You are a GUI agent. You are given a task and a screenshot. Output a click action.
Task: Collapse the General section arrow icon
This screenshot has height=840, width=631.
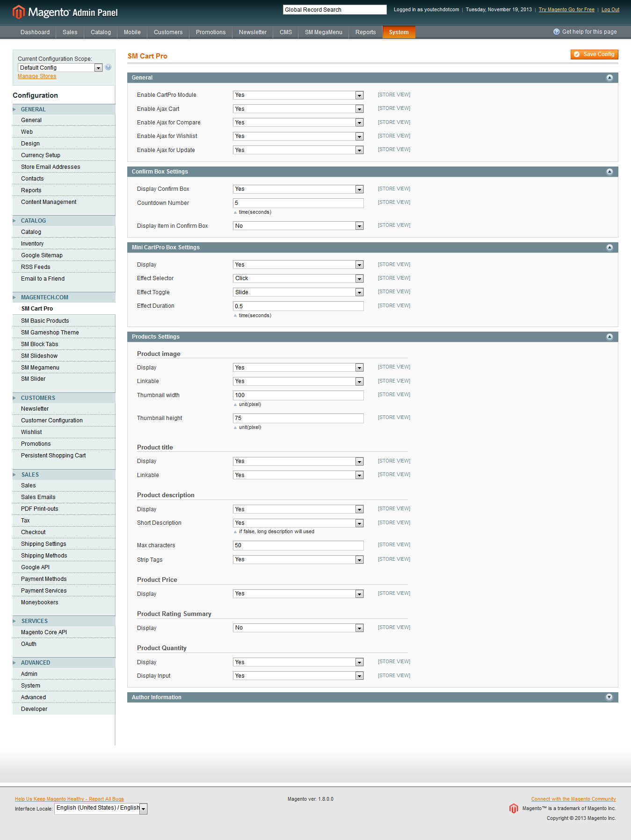coord(609,78)
